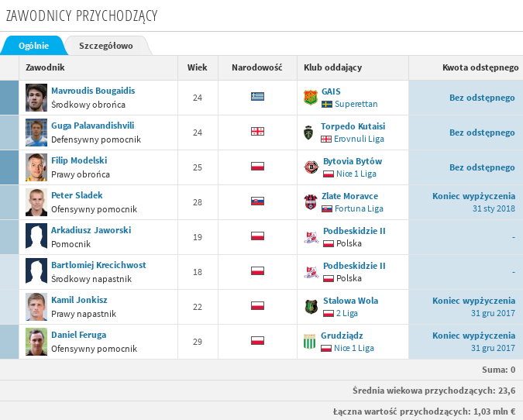Switch to the Szczegółowo tab
The image size is (523, 420).
pyautogui.click(x=105, y=46)
